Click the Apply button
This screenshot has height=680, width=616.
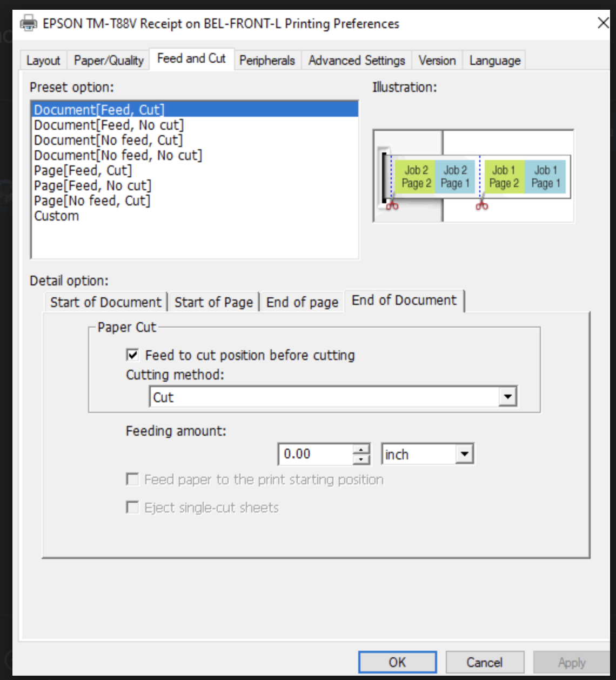pos(572,662)
